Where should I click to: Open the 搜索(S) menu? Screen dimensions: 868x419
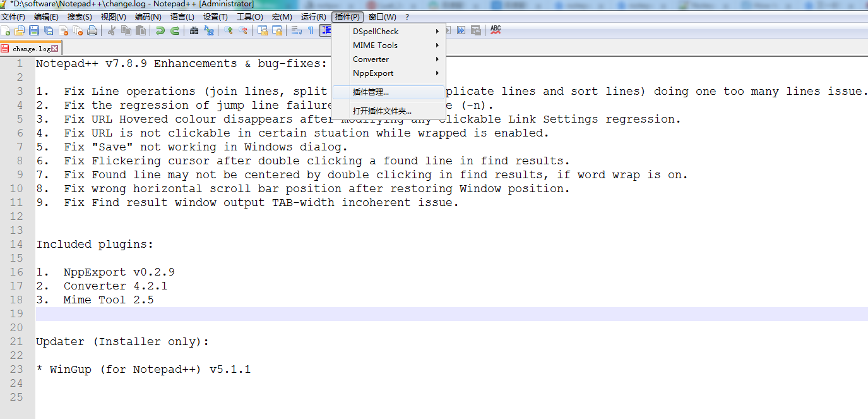pos(80,17)
